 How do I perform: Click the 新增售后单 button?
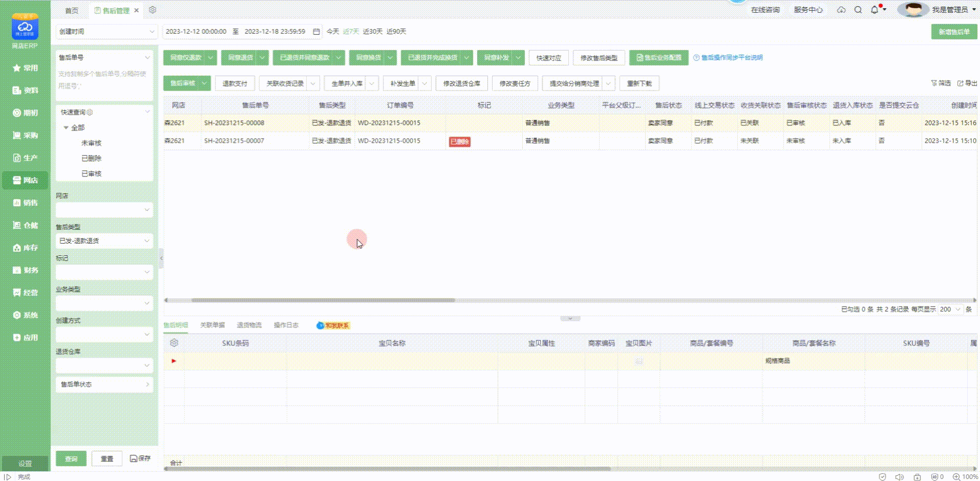[953, 32]
